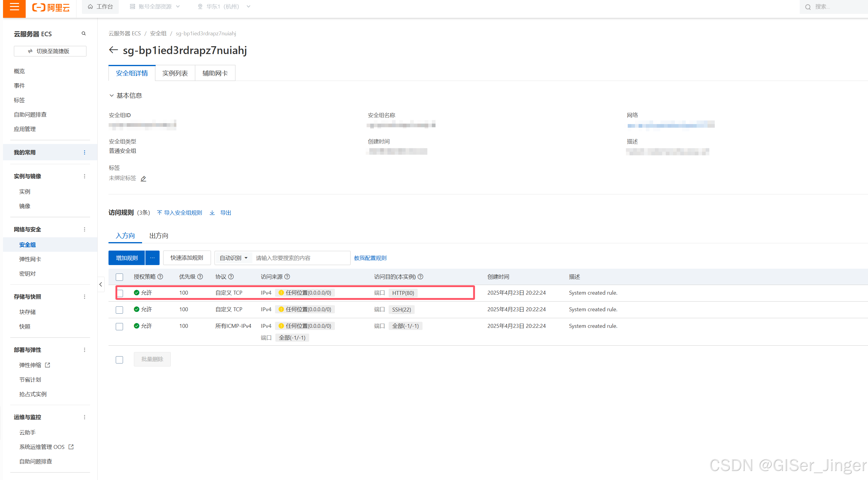Collapse the 基本信息 section
This screenshot has width=868, height=480.
click(x=112, y=96)
